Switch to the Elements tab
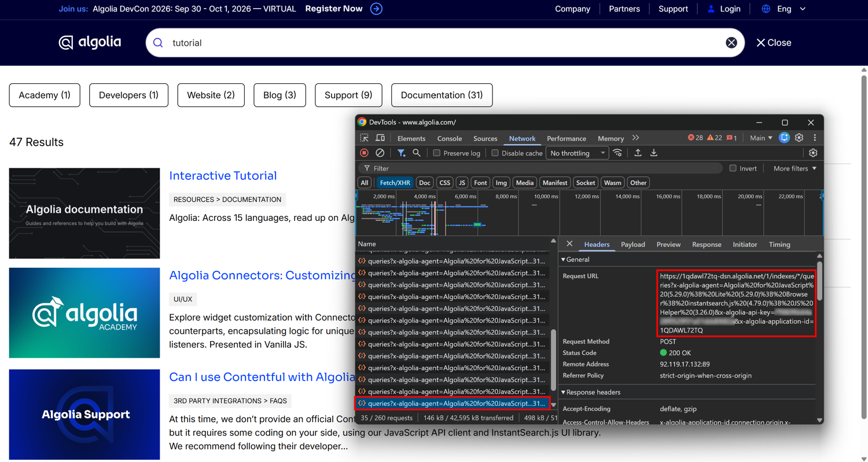This screenshot has height=462, width=868. pos(411,138)
